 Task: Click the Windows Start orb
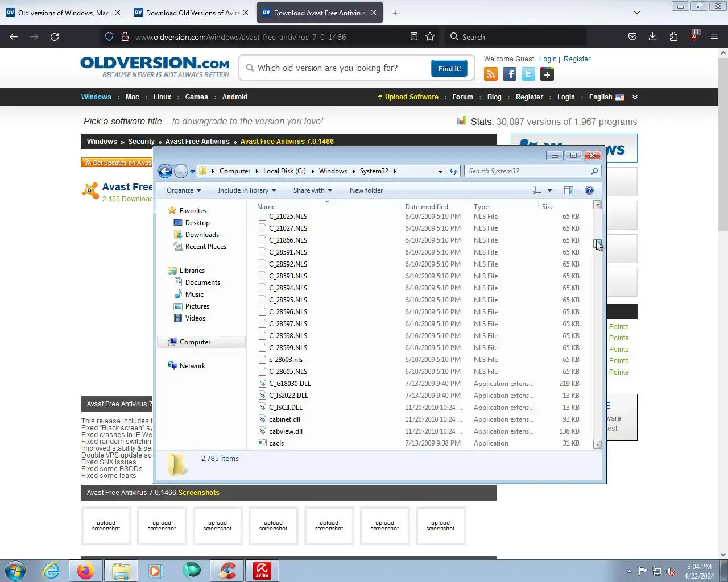coord(15,570)
